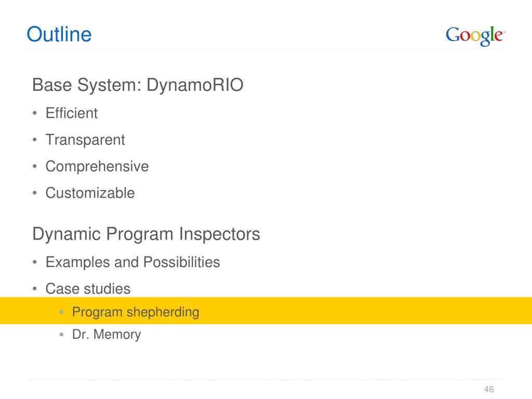
Task: Select the "Dynamic Program Inspectors" heading
Action: (146, 234)
